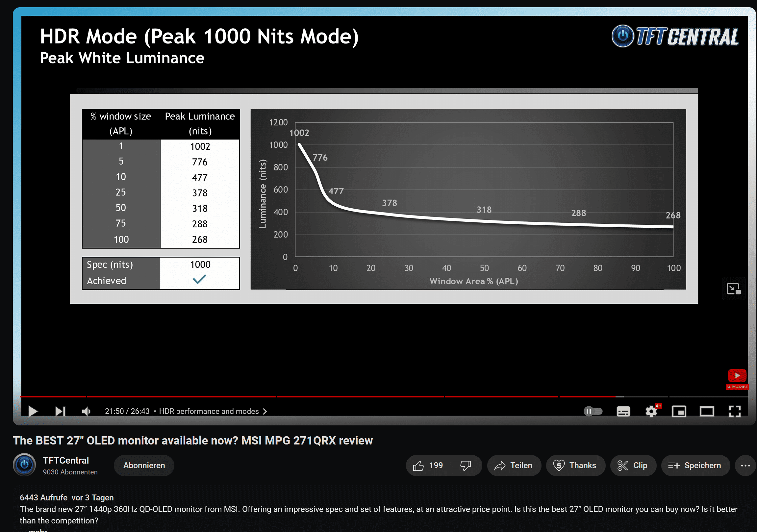Click the Teilen share button
Screen dimensions: 757x532
(x=514, y=465)
